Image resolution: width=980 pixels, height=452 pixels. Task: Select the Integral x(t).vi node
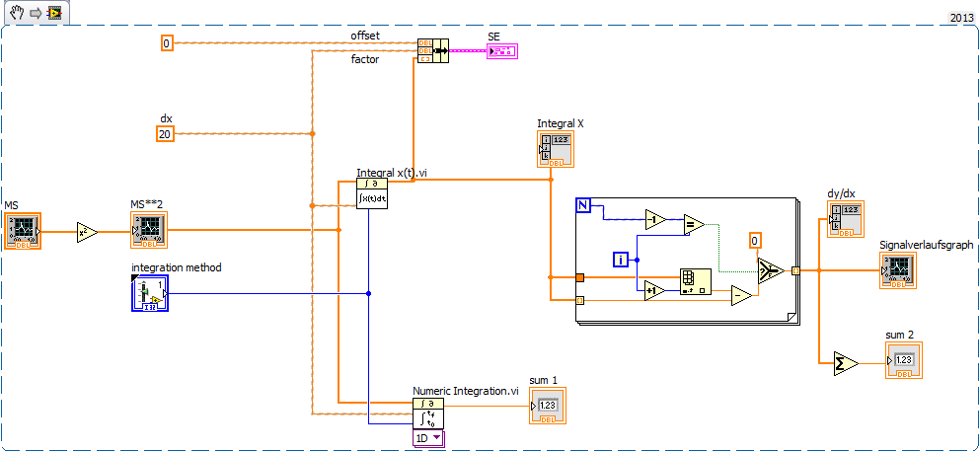(x=372, y=193)
